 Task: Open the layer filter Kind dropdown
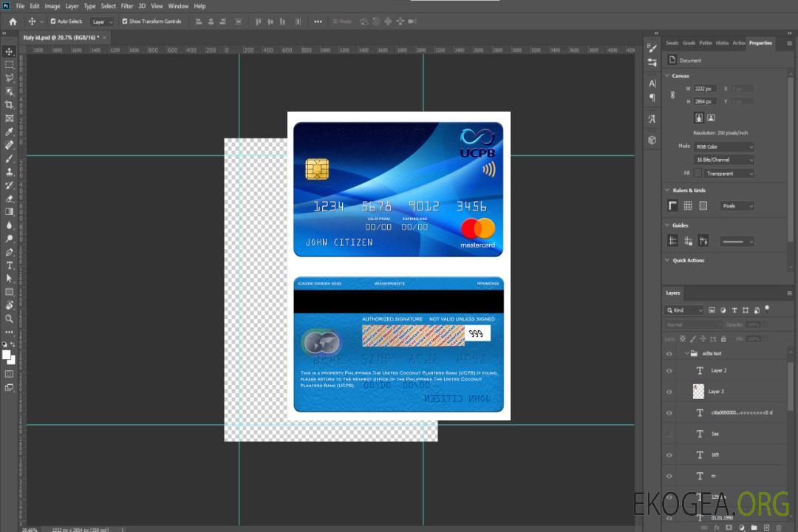684,310
